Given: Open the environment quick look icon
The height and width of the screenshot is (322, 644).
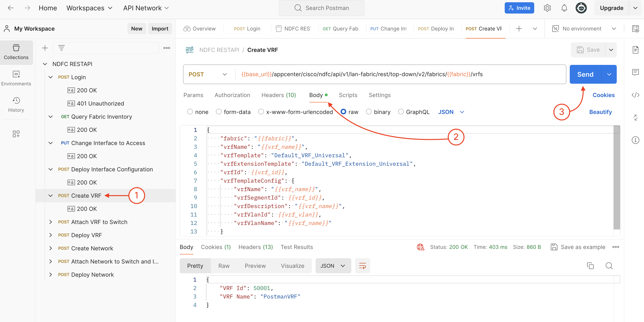Looking at the screenshot, I should click(636, 29).
